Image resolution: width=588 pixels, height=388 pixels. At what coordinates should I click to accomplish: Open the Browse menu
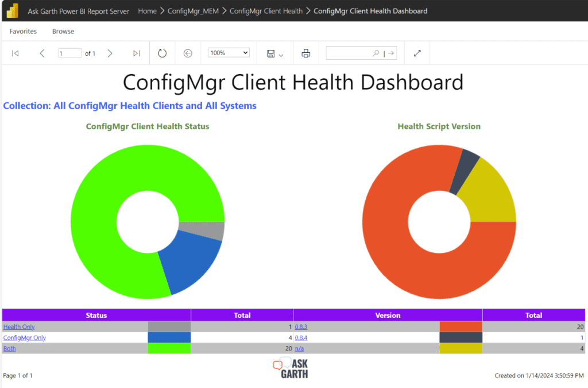pos(63,31)
